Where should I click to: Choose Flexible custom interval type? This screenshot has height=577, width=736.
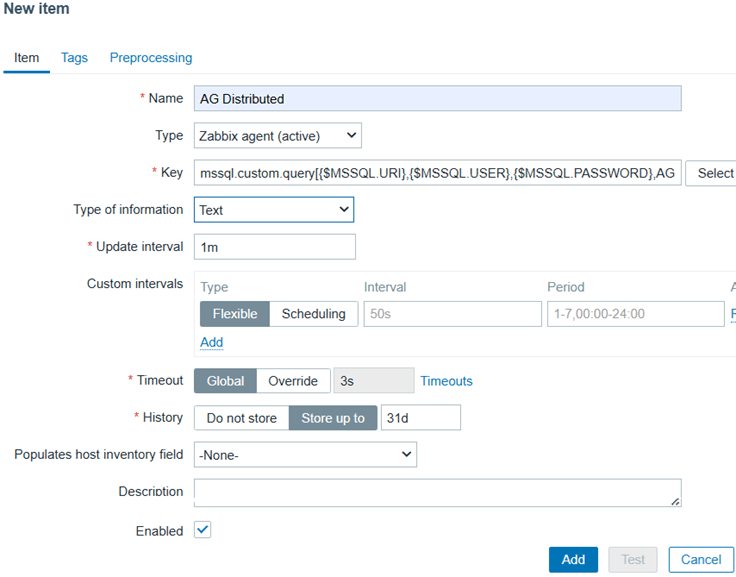coord(235,314)
